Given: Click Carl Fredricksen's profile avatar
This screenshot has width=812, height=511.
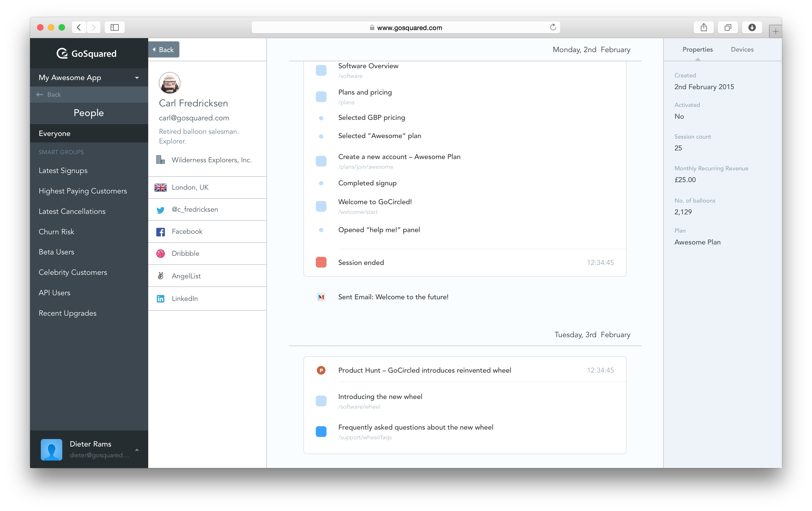Looking at the screenshot, I should pyautogui.click(x=169, y=83).
